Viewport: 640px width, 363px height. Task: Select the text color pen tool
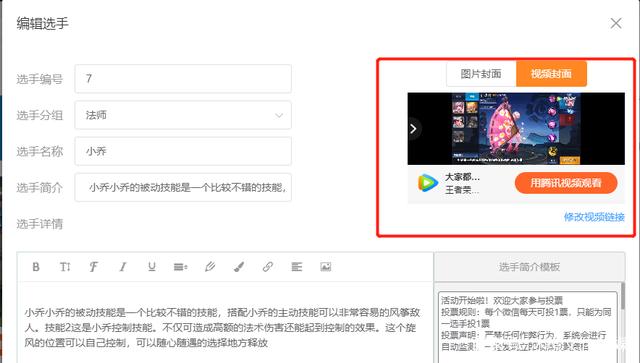pyautogui.click(x=210, y=267)
